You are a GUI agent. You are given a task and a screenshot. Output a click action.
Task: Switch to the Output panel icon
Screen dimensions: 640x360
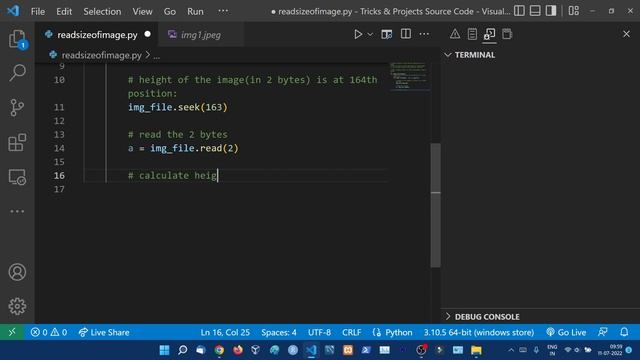(x=472, y=34)
